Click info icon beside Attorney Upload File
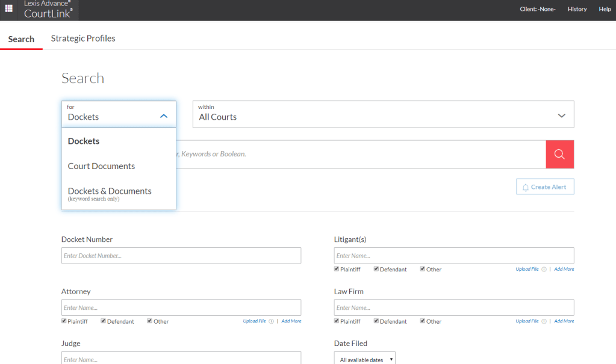This screenshot has height=364, width=616. [271, 321]
